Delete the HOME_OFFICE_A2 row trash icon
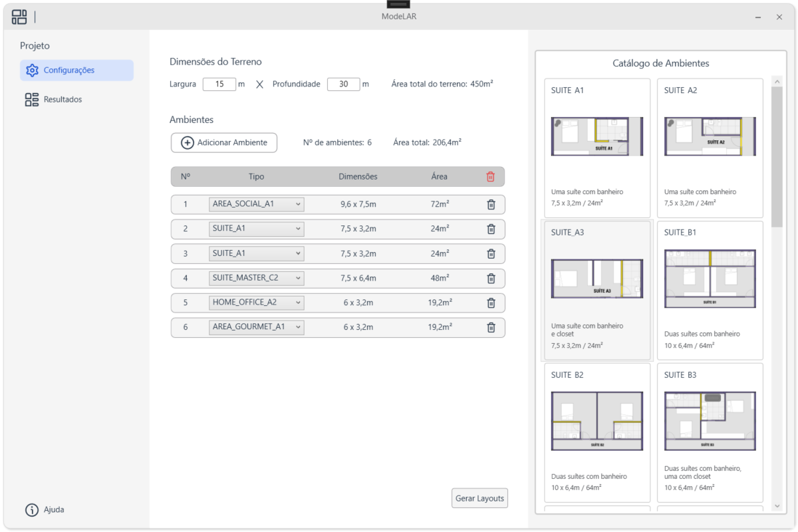Screen dimensions: 798x532 tap(491, 303)
